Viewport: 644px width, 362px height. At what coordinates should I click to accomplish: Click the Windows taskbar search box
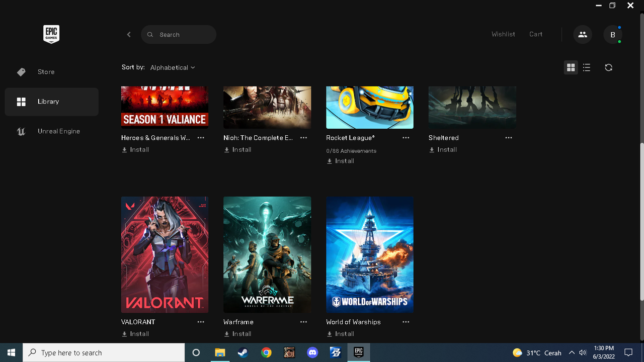[x=104, y=352]
